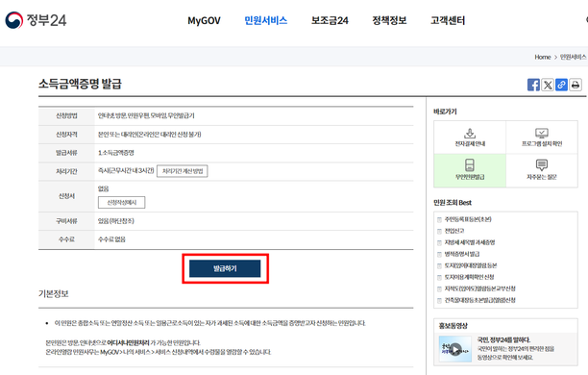Open 토지이용계획확인 신청 link
The width and height of the screenshot is (588, 375).
[469, 277]
